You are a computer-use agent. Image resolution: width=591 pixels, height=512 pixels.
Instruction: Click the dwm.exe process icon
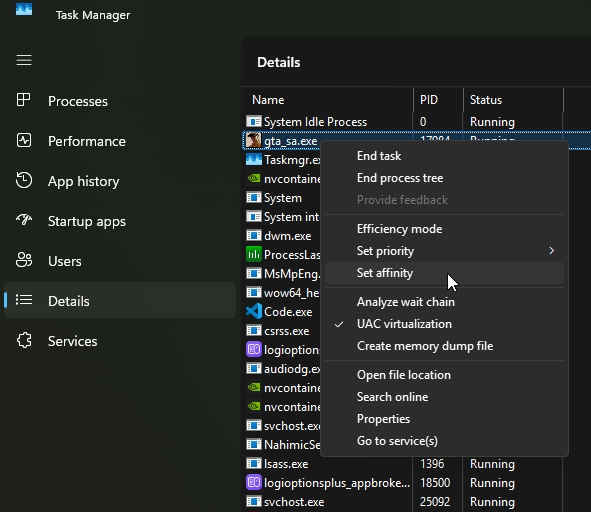point(254,236)
